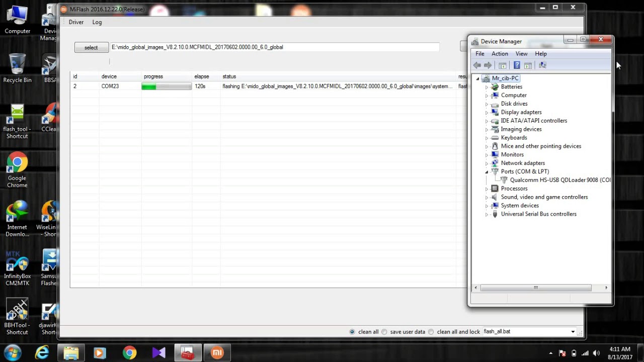
Task: Click the flashing status text in row 2
Action: pos(338,86)
